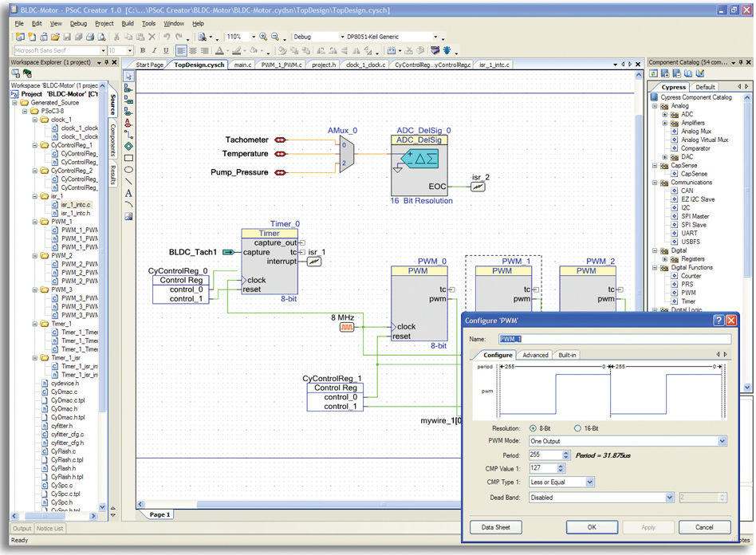The height and width of the screenshot is (555, 756).
Task: Switch to the main.c tab
Action: click(x=242, y=65)
